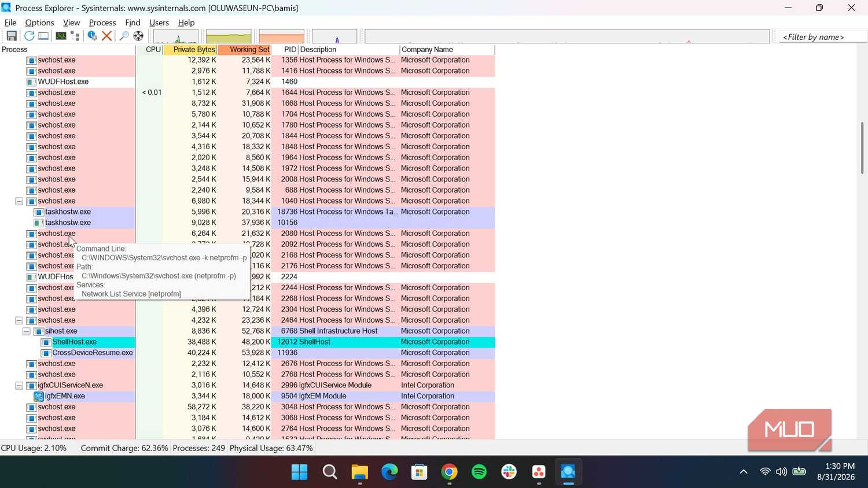The width and height of the screenshot is (868, 488).
Task: Click the Physical Usage status bar entry
Action: point(271,448)
